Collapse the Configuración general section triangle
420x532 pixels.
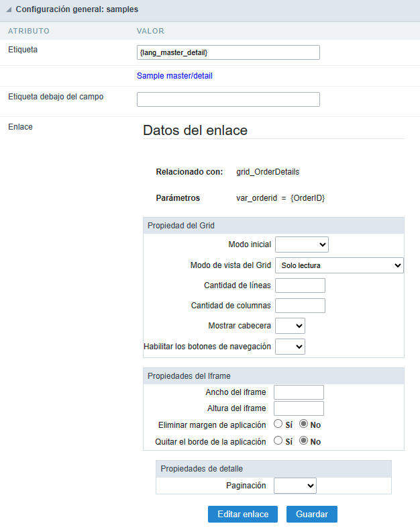9,11
